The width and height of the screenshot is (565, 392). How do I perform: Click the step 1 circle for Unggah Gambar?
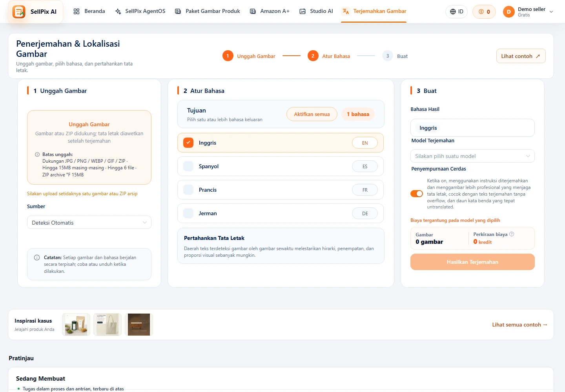(x=228, y=56)
